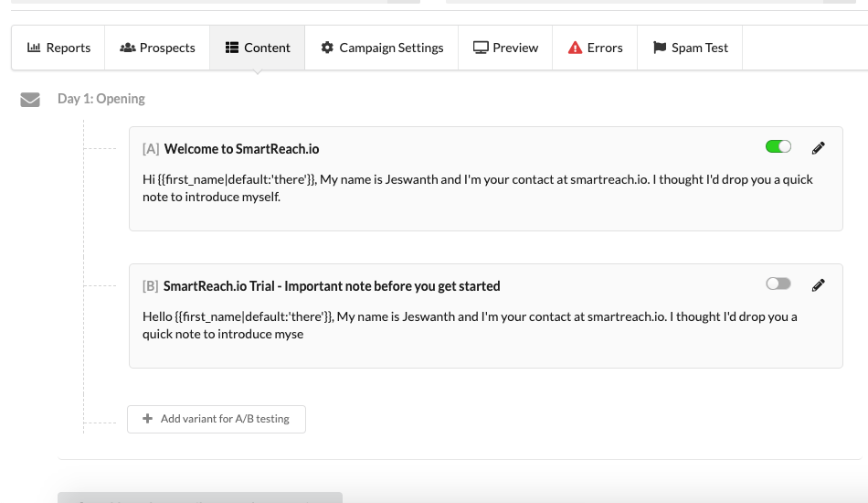868x503 pixels.
Task: Click the [B] variant label
Action: pos(151,286)
